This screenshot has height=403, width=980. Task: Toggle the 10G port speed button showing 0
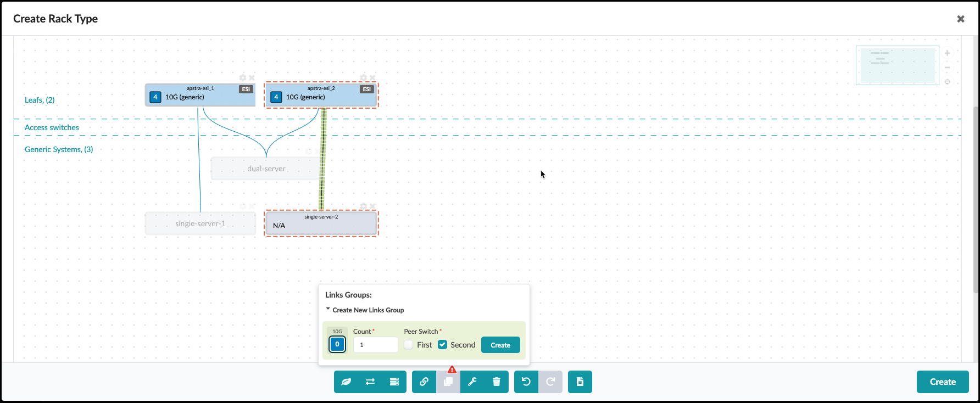337,344
